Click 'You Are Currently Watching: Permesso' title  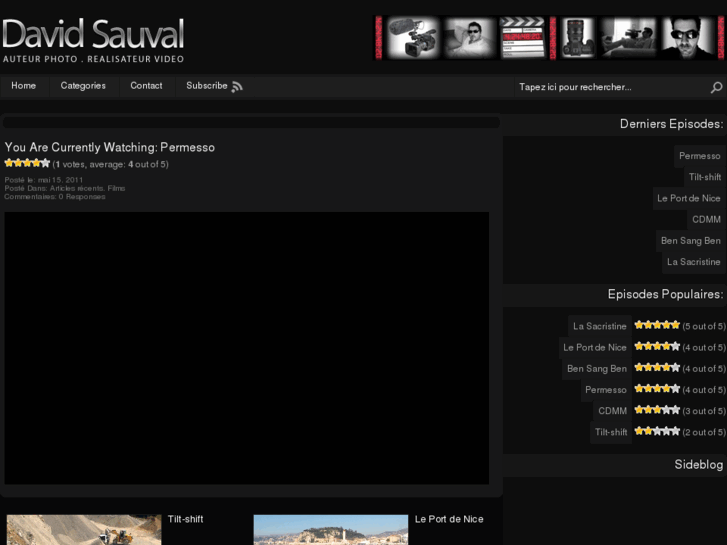110,147
